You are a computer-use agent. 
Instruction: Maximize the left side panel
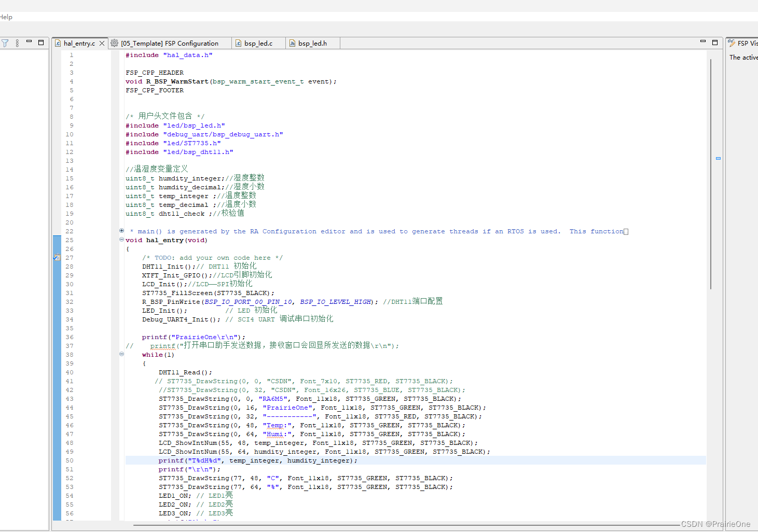[x=41, y=43]
